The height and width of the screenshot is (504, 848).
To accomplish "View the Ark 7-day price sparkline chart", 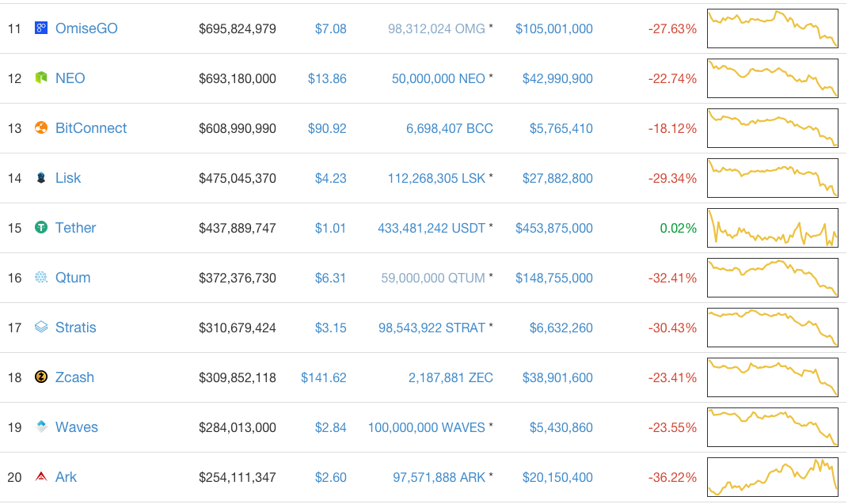I will [772, 477].
